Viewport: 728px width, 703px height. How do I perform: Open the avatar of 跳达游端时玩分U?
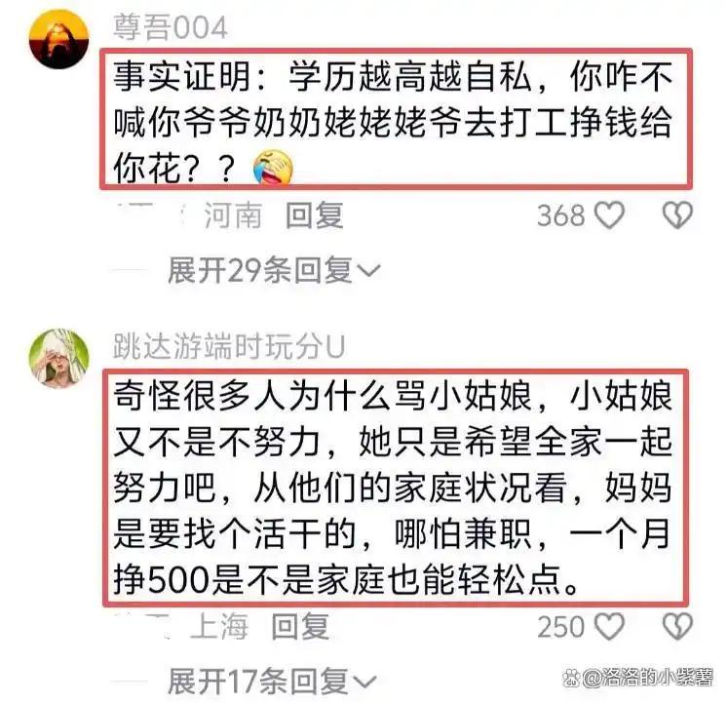click(x=58, y=358)
